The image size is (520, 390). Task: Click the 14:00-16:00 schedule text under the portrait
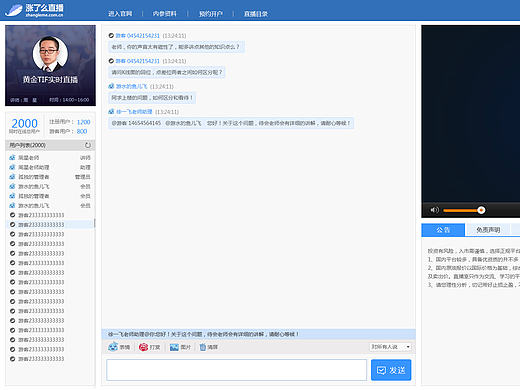69,100
